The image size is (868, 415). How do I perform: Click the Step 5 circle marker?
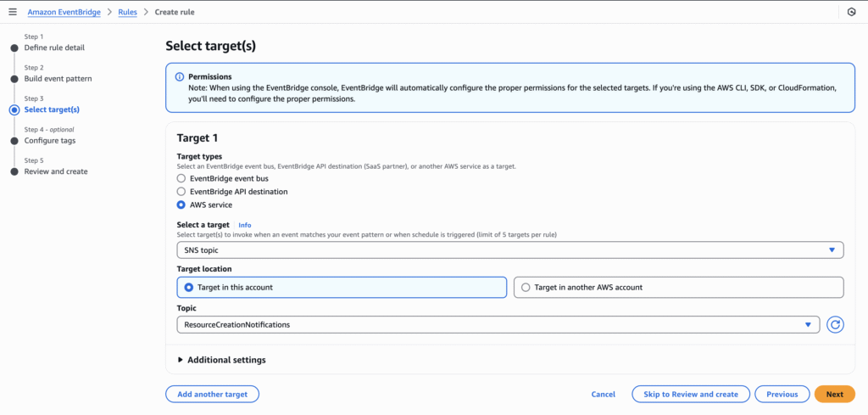14,171
